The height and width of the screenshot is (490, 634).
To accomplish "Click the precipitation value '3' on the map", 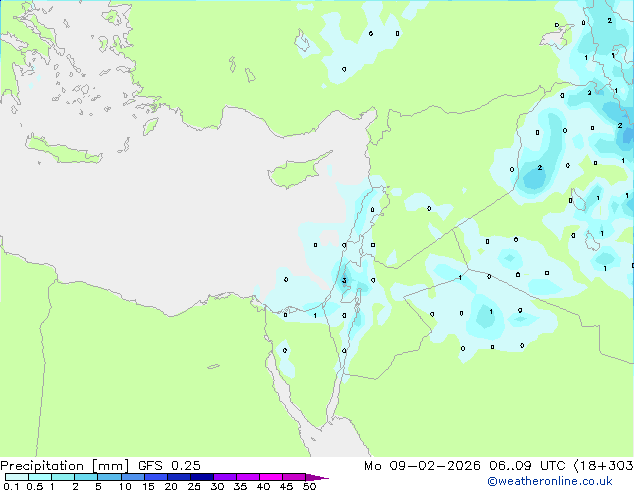I will (344, 280).
